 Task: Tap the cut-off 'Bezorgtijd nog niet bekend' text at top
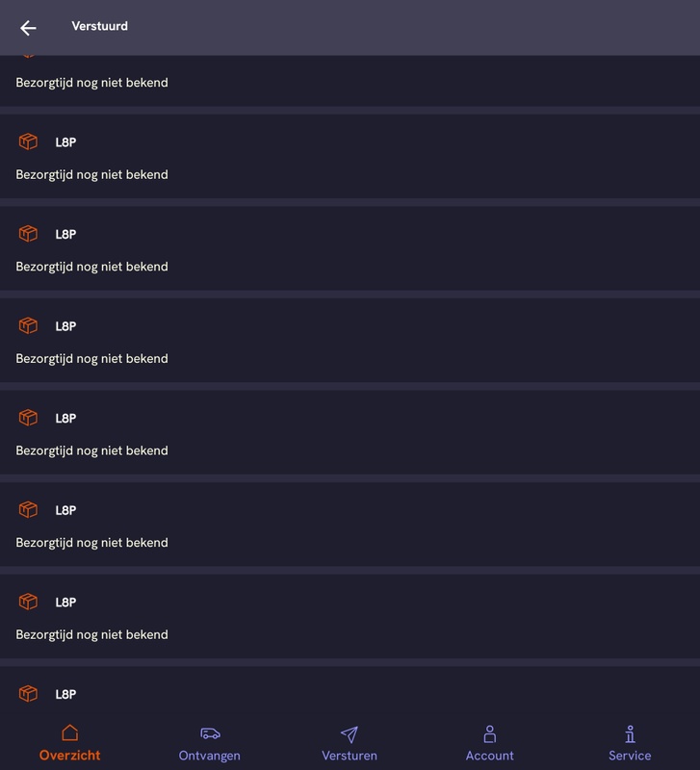[x=91, y=83]
